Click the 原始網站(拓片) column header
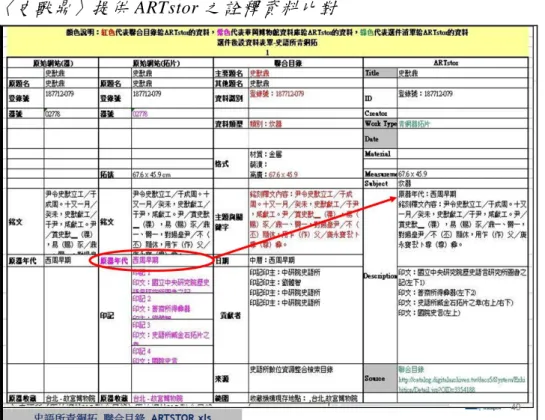The image size is (545, 420). 156,63
